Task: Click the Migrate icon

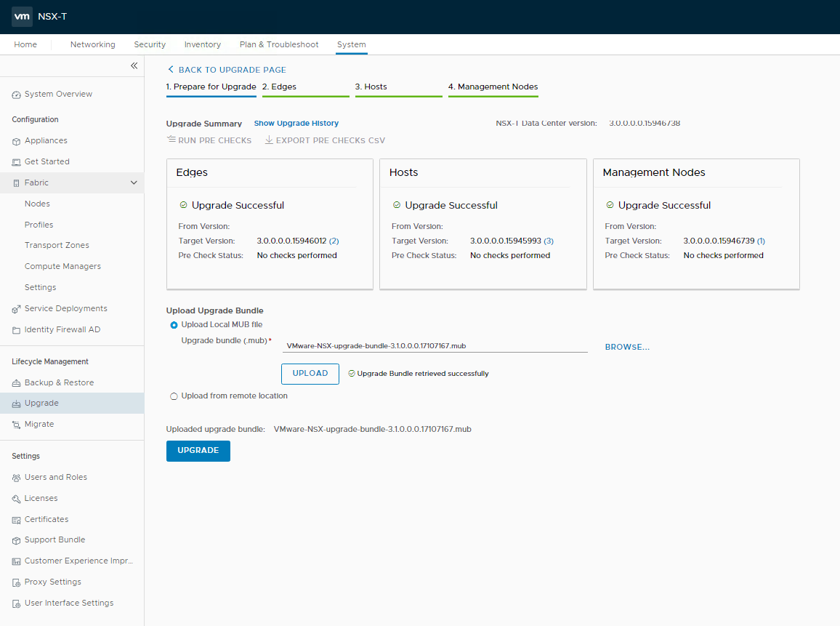Action: pyautogui.click(x=16, y=425)
